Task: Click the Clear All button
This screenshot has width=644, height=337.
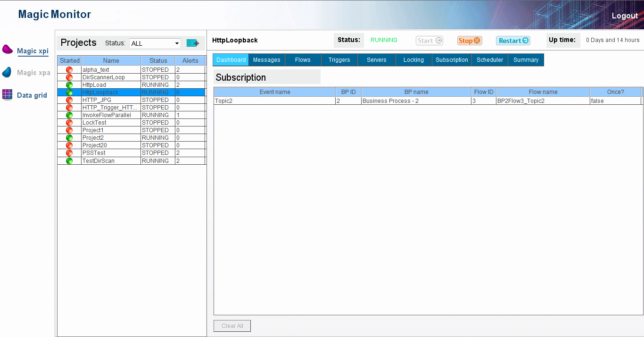Action: [x=232, y=326]
